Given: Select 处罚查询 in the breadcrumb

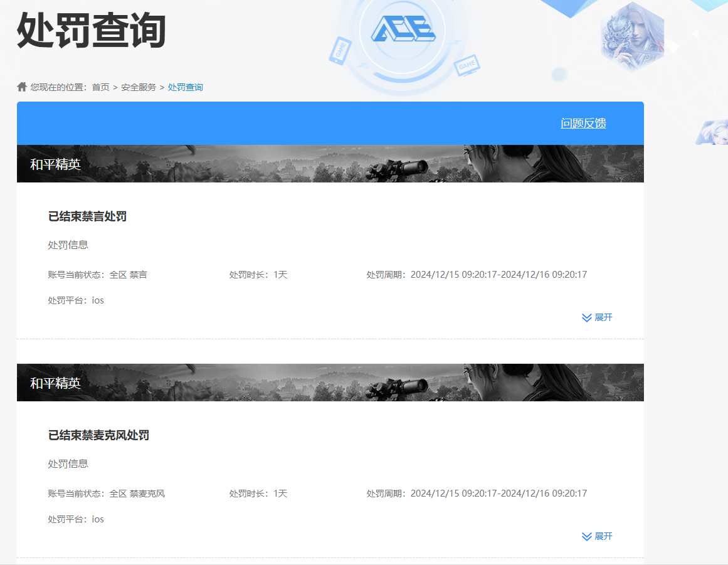Looking at the screenshot, I should pos(186,87).
